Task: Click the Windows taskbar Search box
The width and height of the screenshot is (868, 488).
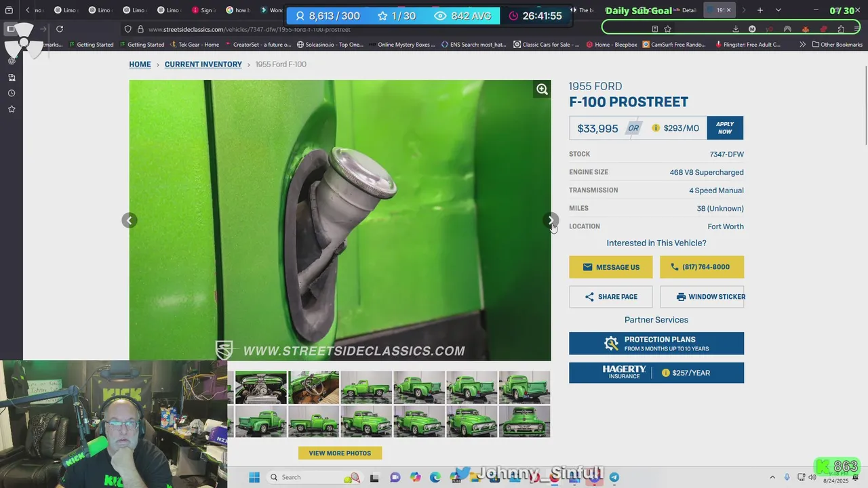Action: (314, 477)
